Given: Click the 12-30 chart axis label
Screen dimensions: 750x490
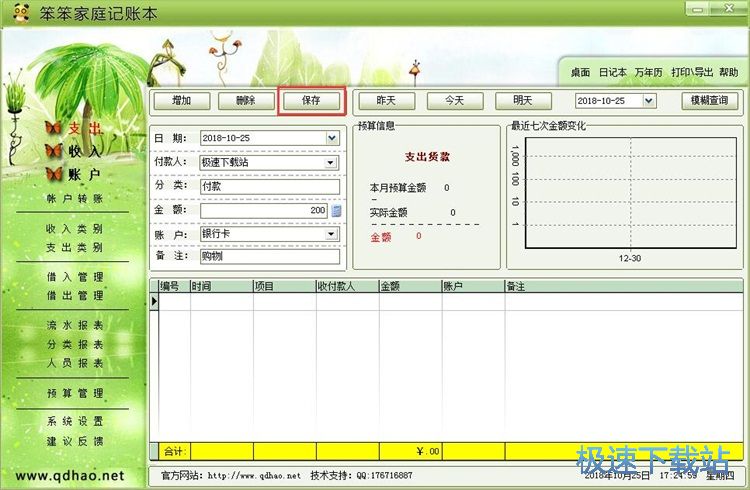Looking at the screenshot, I should click(629, 258).
